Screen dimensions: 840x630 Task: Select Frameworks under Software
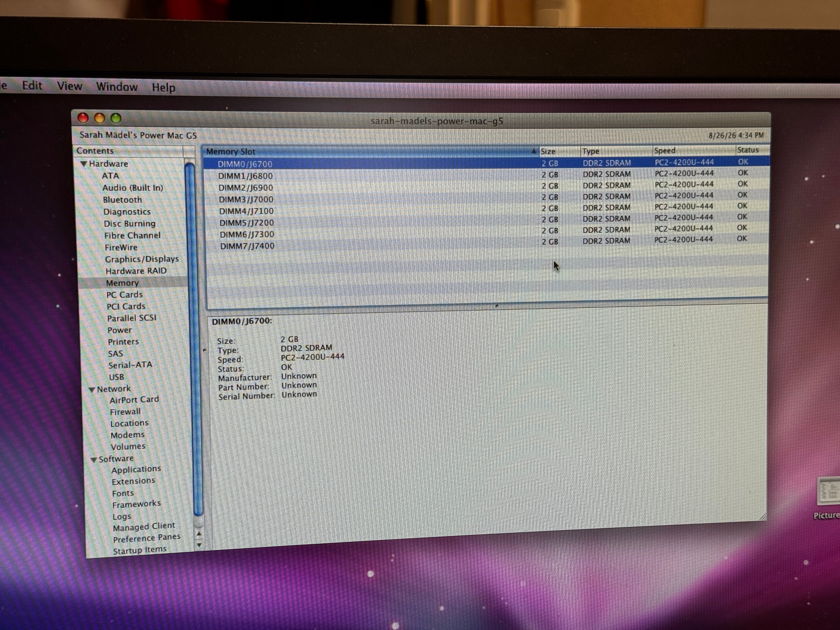click(136, 504)
